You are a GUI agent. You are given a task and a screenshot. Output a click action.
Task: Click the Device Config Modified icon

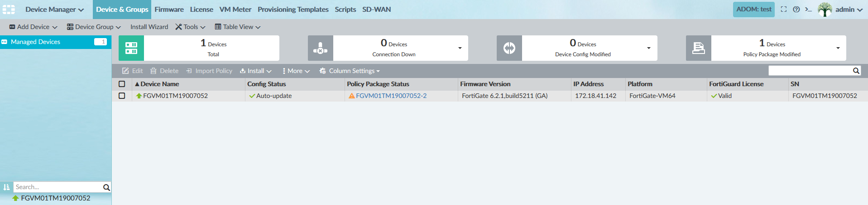click(509, 48)
